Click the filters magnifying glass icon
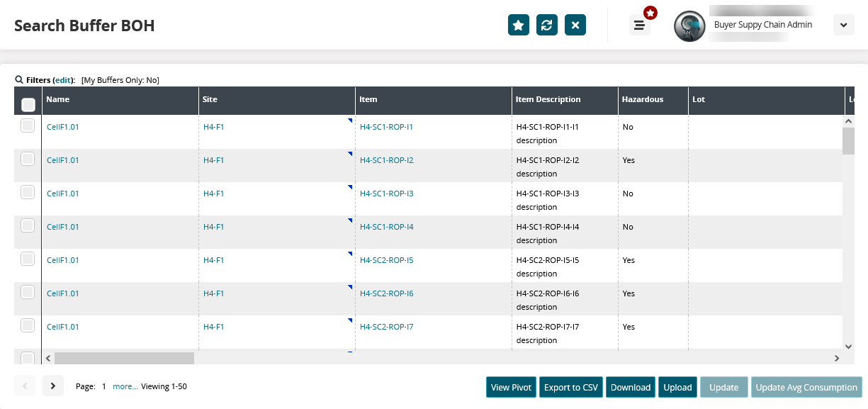This screenshot has height=409, width=868. [19, 80]
